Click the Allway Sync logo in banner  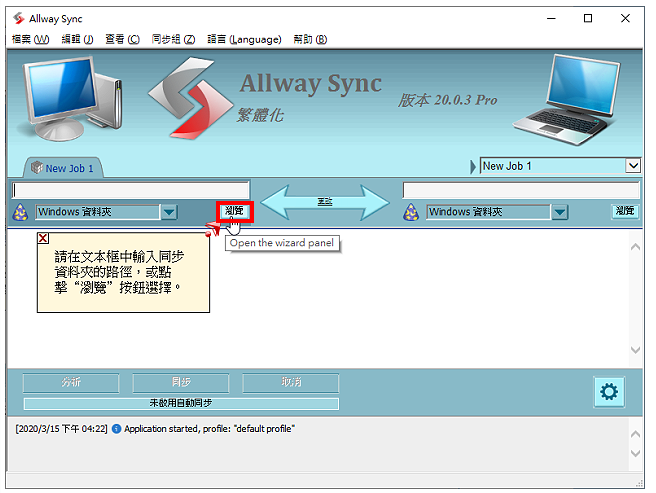pyautogui.click(x=190, y=98)
